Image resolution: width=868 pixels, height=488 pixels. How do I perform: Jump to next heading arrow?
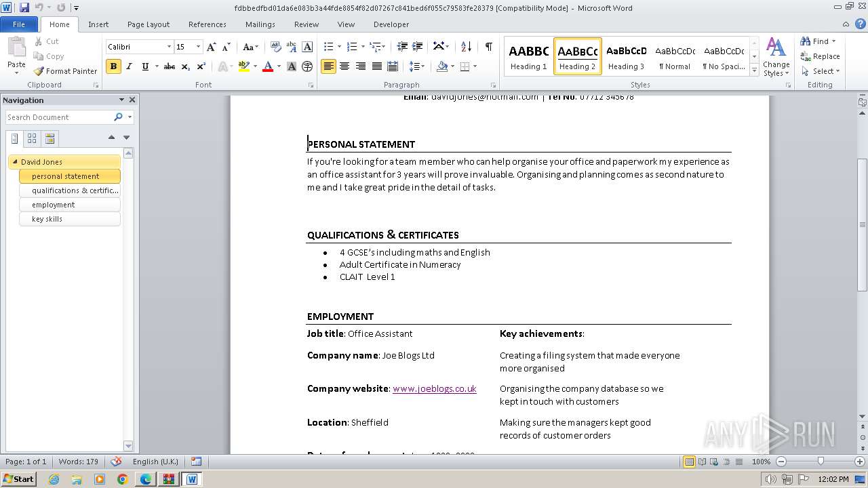click(126, 138)
